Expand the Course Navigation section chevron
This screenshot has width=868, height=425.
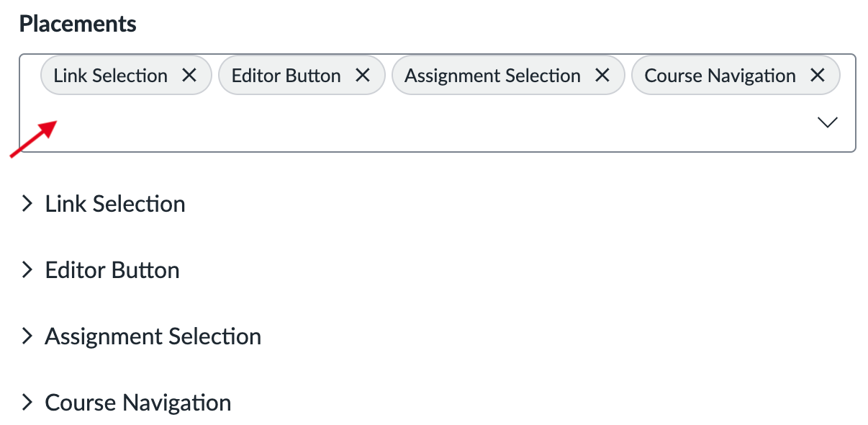pyautogui.click(x=27, y=403)
